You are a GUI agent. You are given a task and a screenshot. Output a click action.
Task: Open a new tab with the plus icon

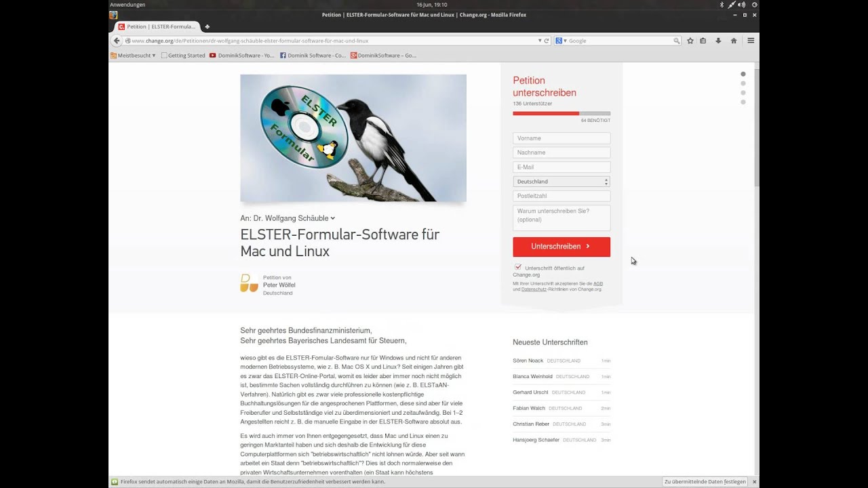tap(207, 26)
